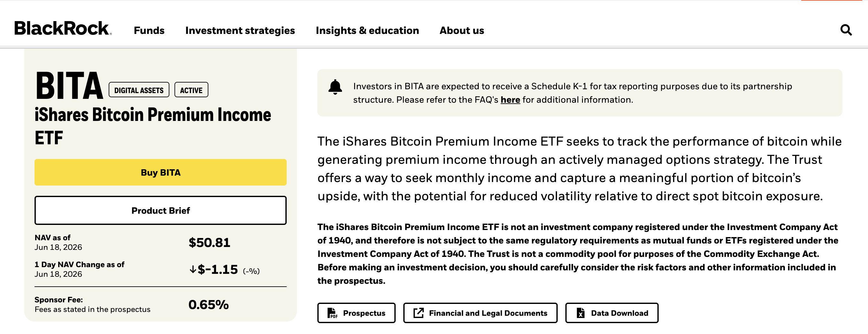Click the DIGITAL ASSETS tag

pos(139,90)
